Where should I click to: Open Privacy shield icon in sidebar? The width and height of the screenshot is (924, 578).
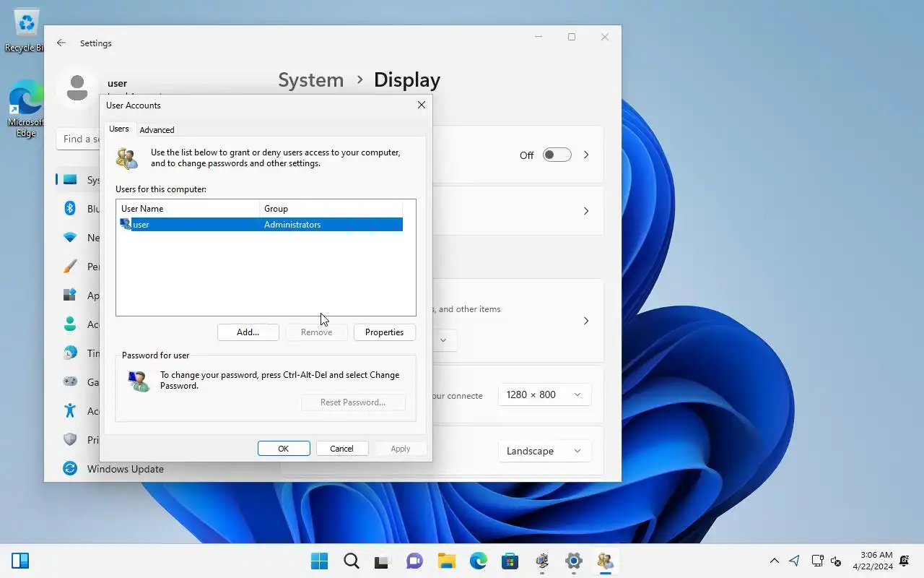[x=70, y=440]
